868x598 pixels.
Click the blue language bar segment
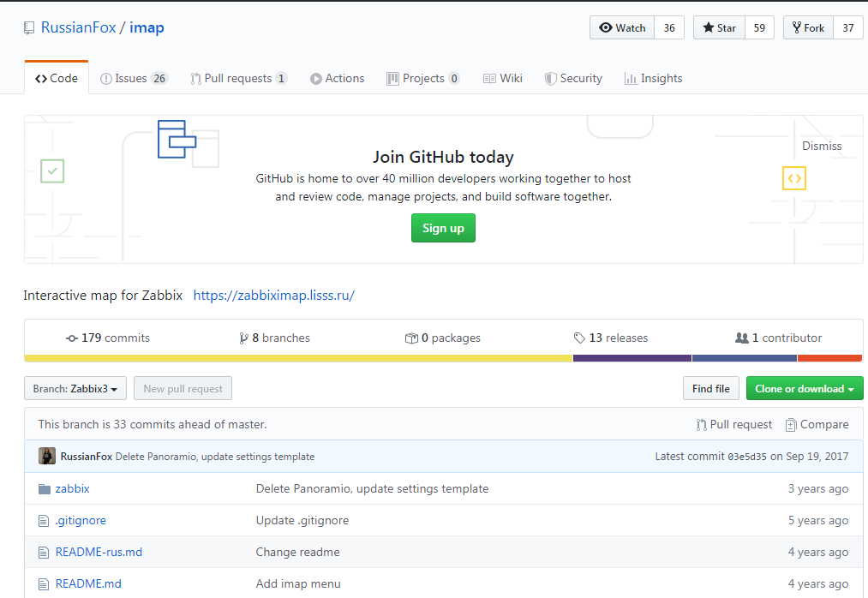pyautogui.click(x=745, y=358)
